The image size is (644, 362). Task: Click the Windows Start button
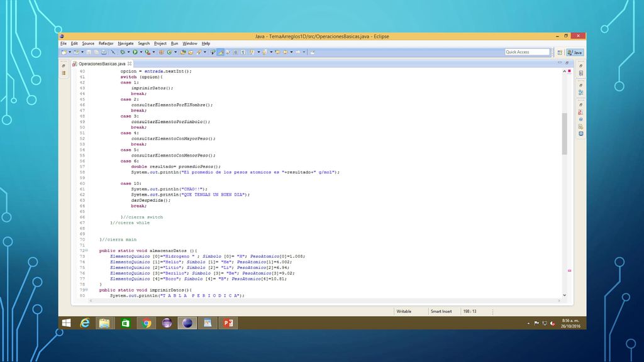pyautogui.click(x=66, y=323)
